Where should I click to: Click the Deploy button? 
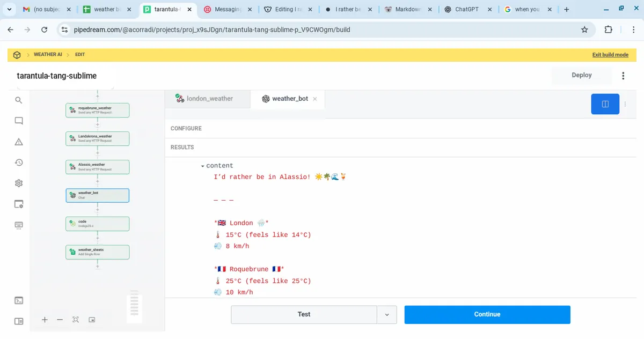(x=581, y=76)
